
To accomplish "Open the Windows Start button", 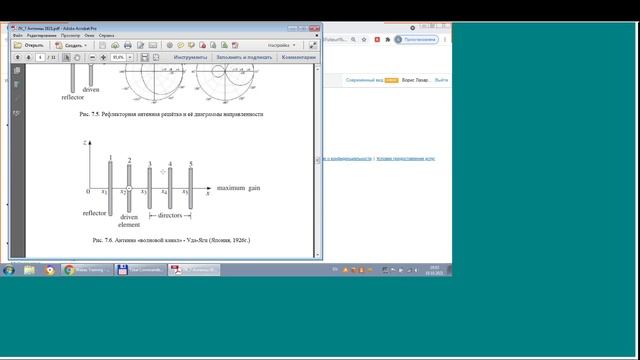I will pyautogui.click(x=9, y=270).
